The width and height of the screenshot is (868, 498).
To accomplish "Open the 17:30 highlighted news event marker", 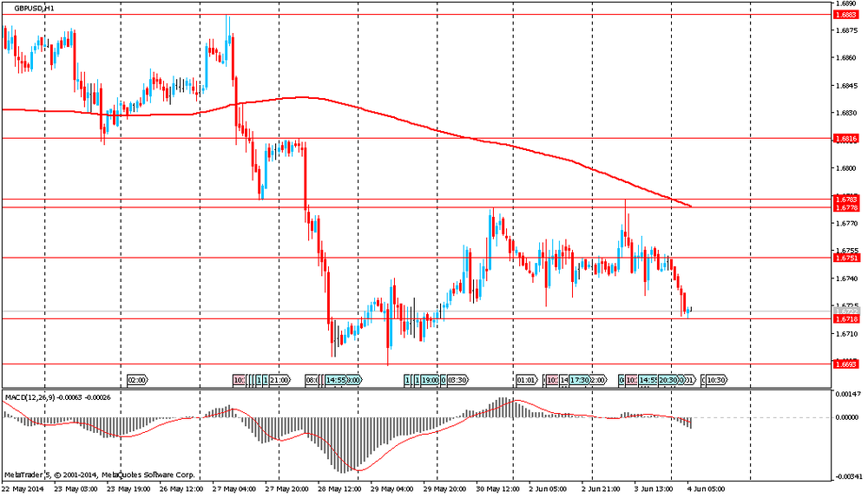I will (580, 380).
